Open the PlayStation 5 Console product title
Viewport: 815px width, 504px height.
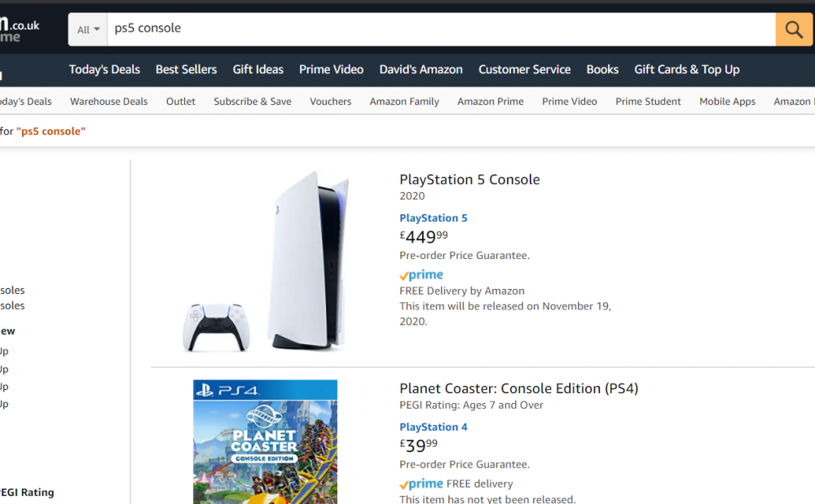469,180
